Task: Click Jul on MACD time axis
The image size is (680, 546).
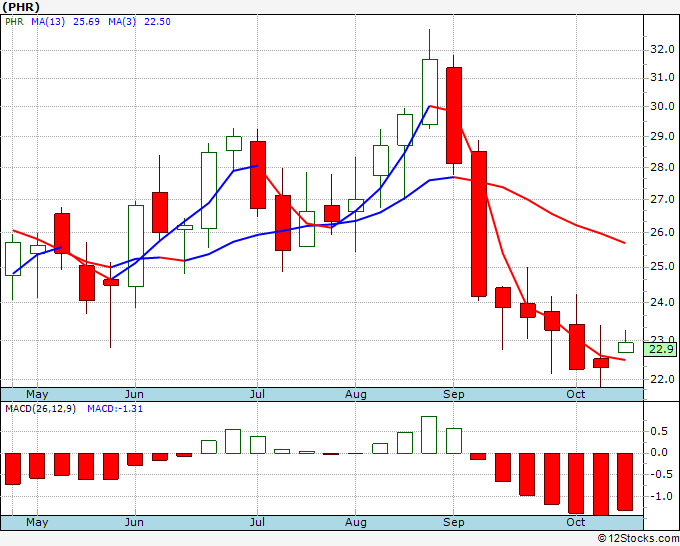Action: (257, 522)
